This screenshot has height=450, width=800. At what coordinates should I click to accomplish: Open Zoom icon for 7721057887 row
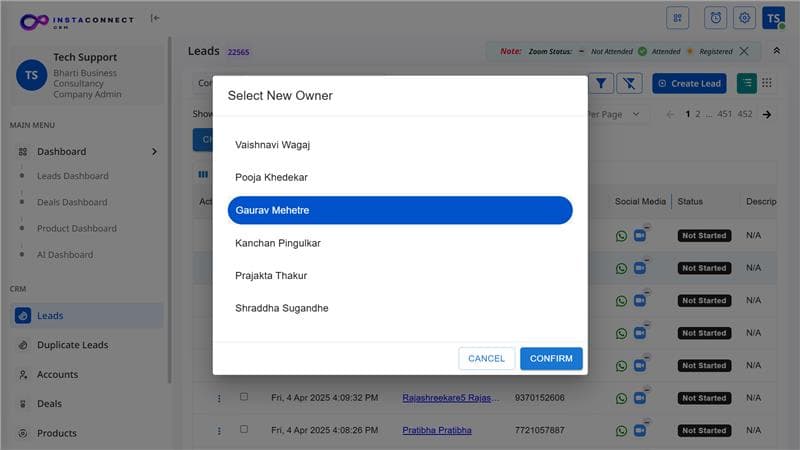tap(640, 431)
